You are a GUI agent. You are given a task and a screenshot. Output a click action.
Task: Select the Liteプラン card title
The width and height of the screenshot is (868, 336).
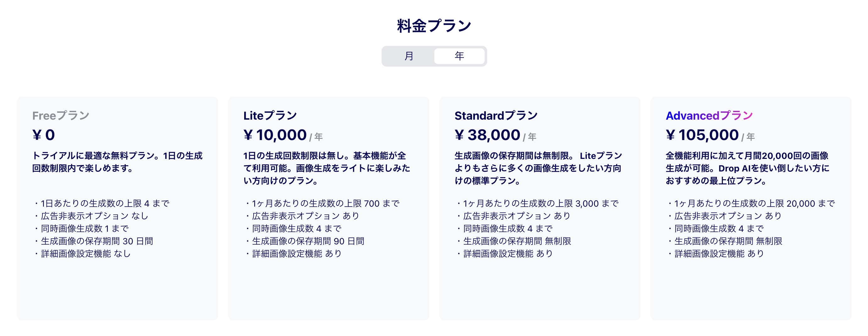tap(270, 116)
